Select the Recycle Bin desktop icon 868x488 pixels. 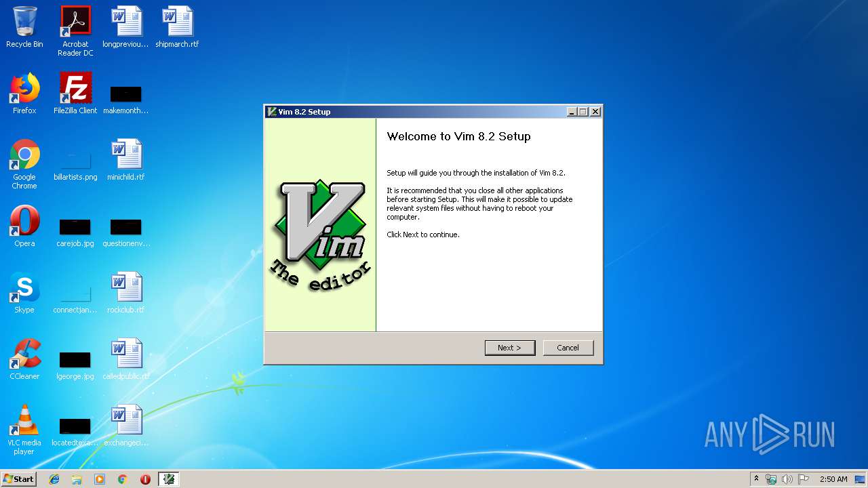24,28
